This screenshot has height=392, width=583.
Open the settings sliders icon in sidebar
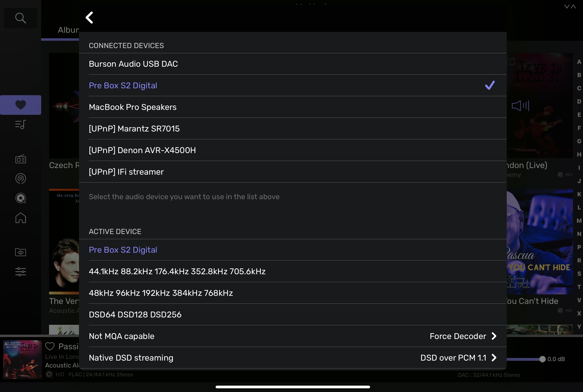[21, 272]
